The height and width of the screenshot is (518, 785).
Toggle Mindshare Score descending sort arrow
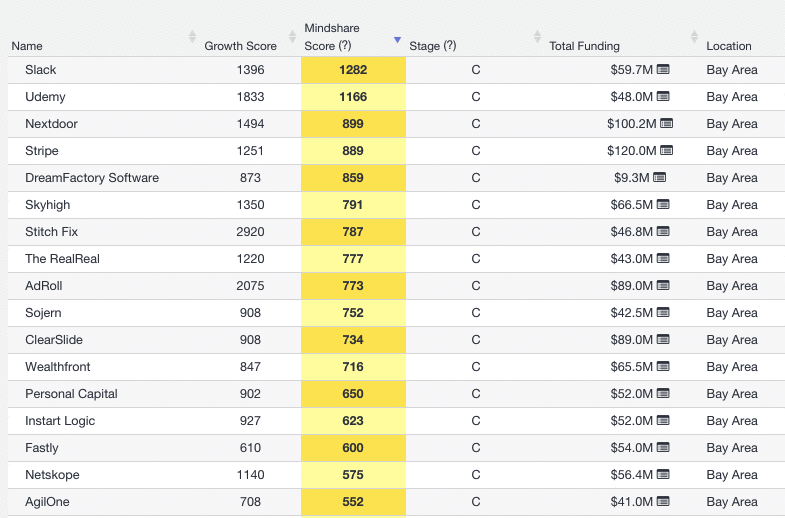click(398, 40)
